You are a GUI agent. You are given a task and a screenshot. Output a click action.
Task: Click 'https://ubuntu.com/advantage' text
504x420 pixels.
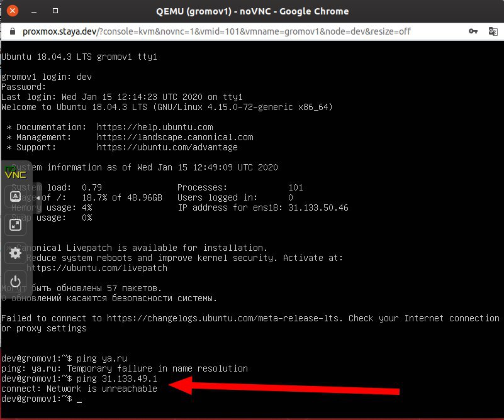(x=167, y=147)
